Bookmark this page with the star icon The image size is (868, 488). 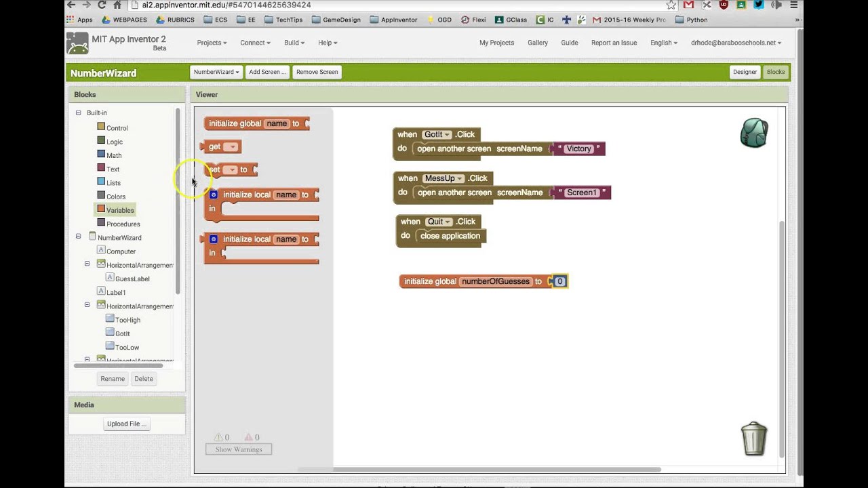671,5
